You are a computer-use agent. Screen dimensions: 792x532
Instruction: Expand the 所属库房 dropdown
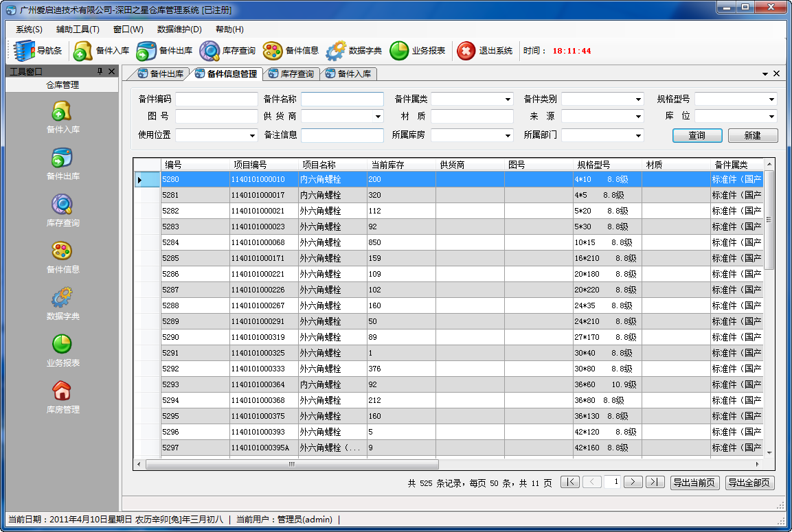pos(508,135)
